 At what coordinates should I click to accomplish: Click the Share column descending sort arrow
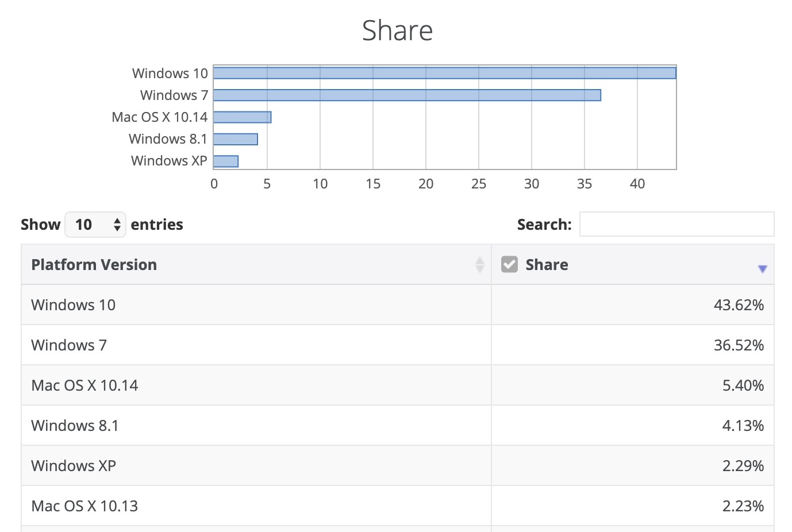(762, 269)
